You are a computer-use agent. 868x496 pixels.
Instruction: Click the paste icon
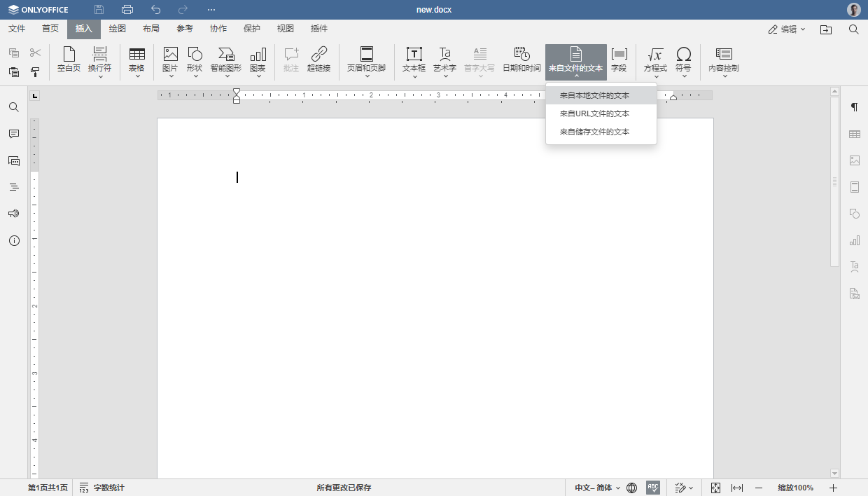coord(14,71)
